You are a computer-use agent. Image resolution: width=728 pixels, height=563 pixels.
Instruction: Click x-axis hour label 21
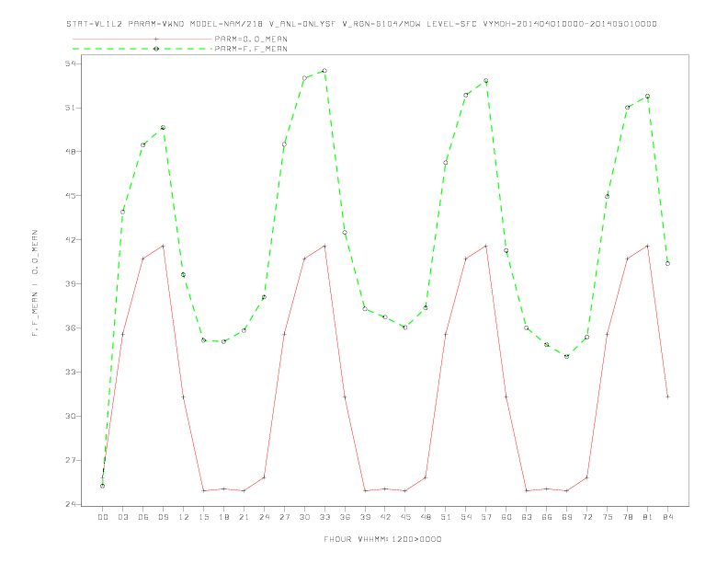(x=245, y=517)
